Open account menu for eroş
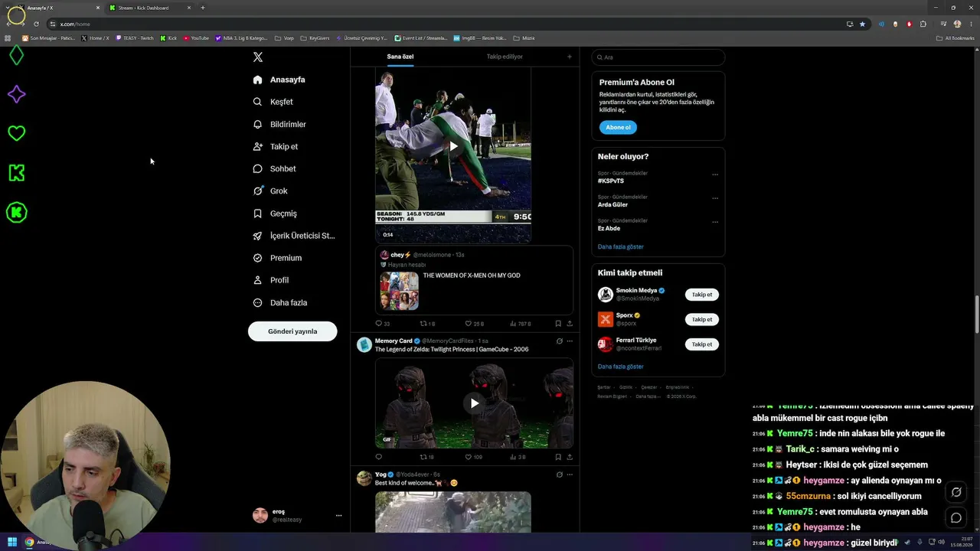This screenshot has height=551, width=980. [298, 515]
